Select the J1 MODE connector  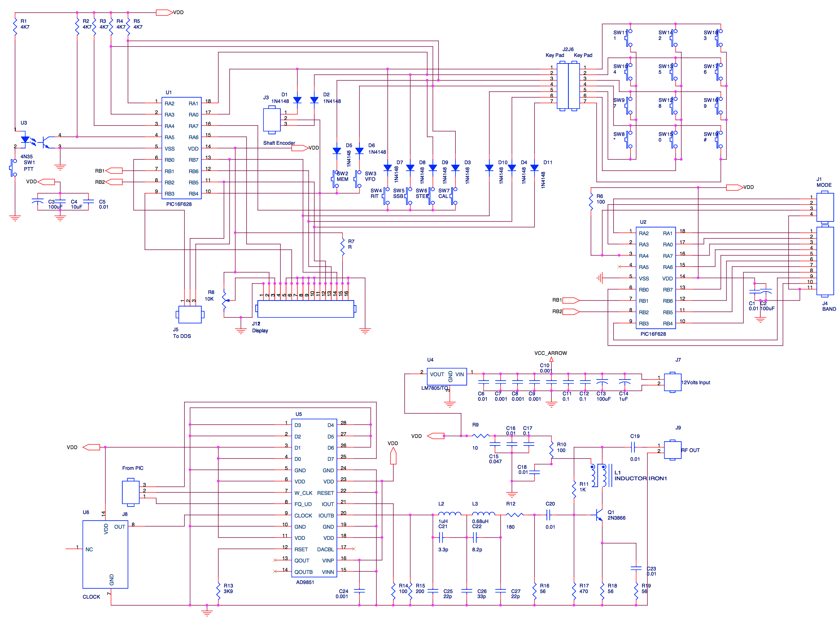(825, 207)
